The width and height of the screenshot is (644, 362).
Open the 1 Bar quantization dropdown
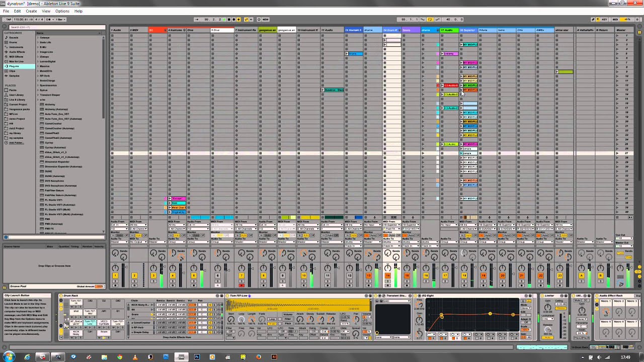tap(60, 20)
